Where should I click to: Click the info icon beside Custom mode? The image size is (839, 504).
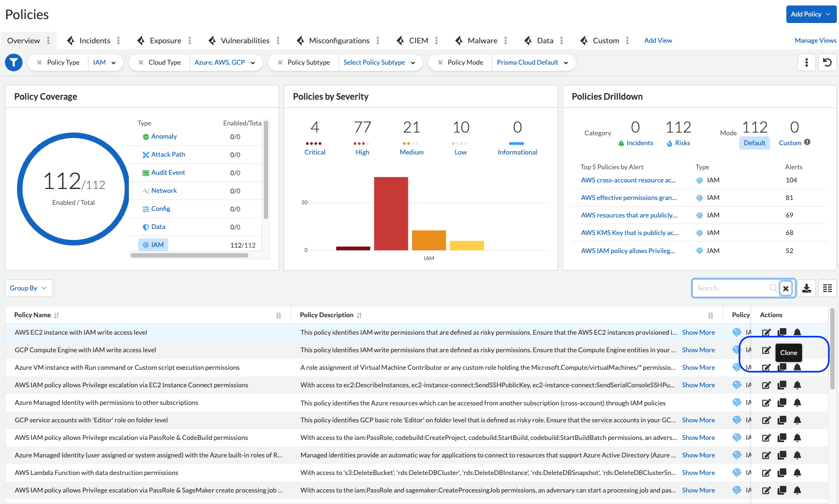click(x=807, y=142)
